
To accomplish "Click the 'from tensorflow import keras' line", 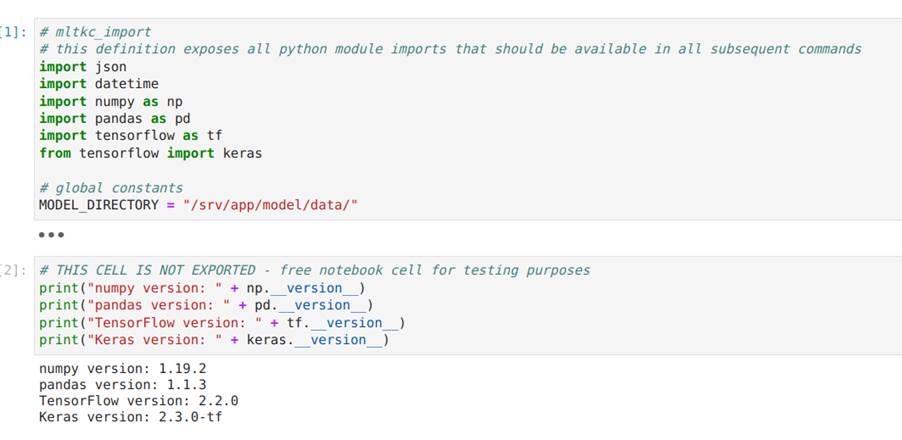I will click(151, 154).
